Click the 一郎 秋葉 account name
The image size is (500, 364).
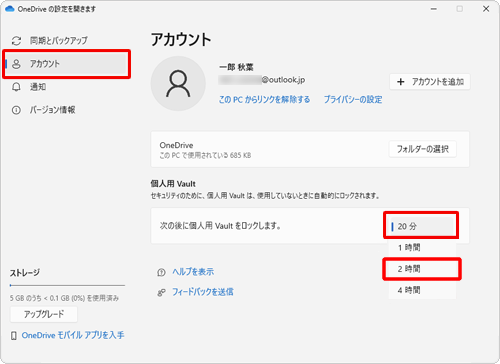(236, 67)
